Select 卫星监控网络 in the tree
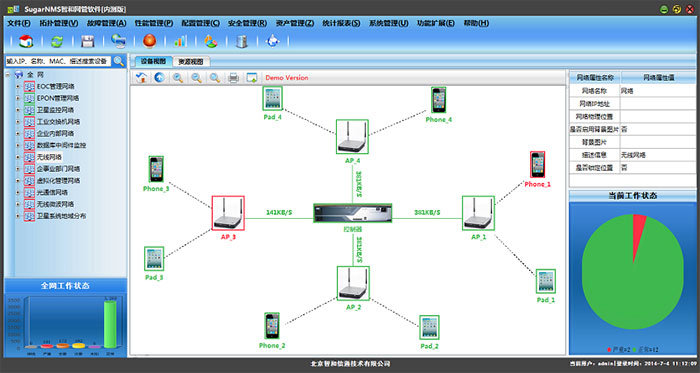Viewport: 700px width, 373px height. (x=55, y=110)
